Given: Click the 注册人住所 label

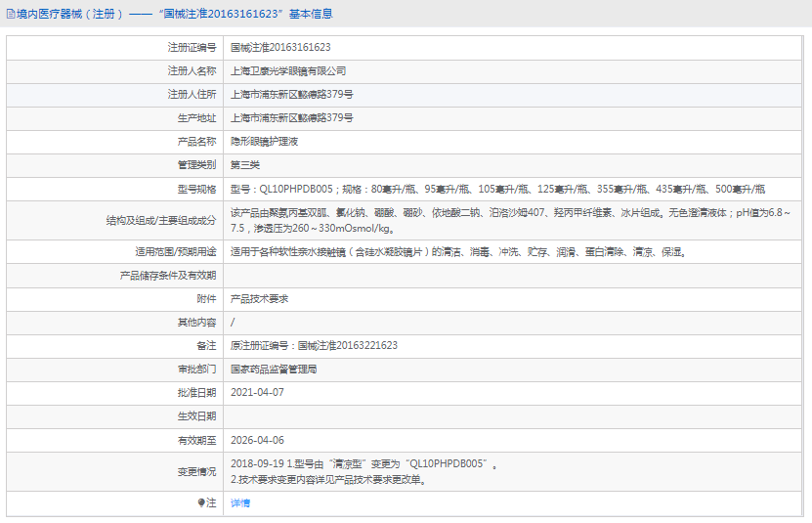Looking at the screenshot, I should (x=192, y=95).
